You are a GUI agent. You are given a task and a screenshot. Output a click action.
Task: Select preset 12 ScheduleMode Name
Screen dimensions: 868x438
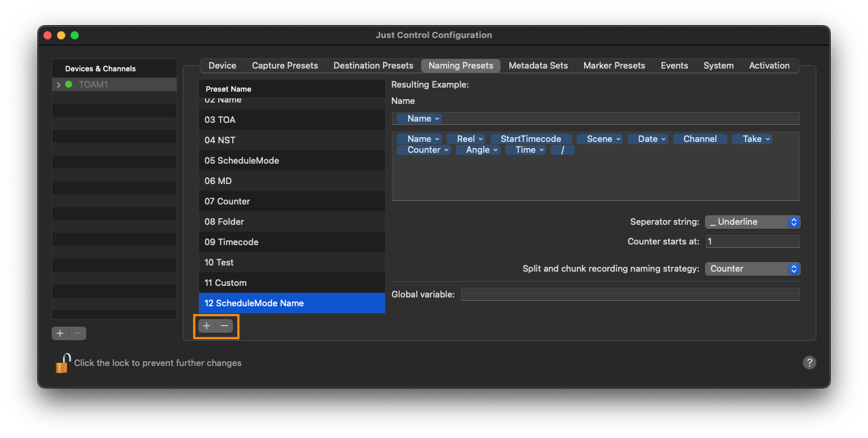pyautogui.click(x=292, y=303)
